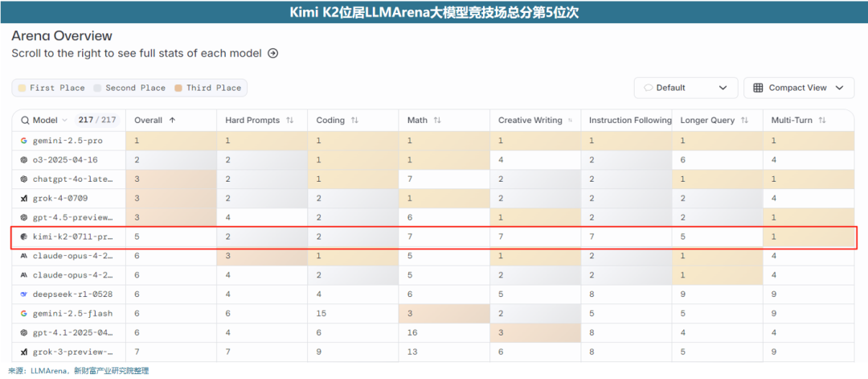
Task: Sort the Hard Prompts column
Action: (289, 120)
